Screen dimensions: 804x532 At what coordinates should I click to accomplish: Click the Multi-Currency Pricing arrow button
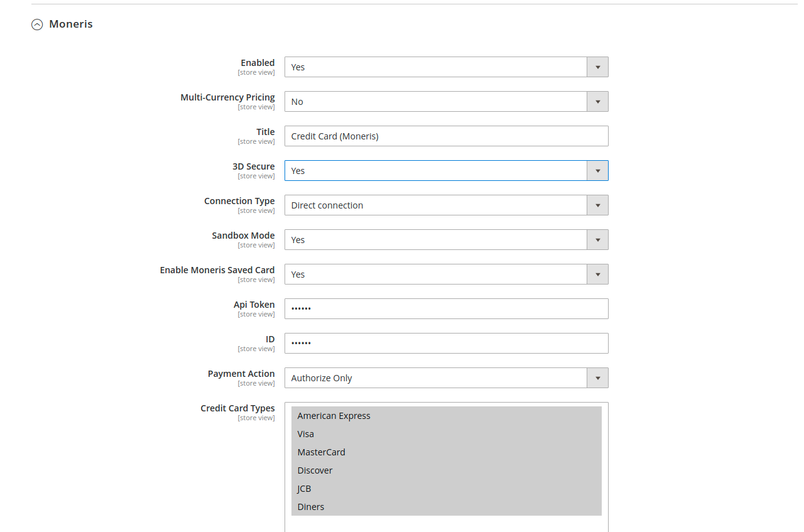click(597, 102)
